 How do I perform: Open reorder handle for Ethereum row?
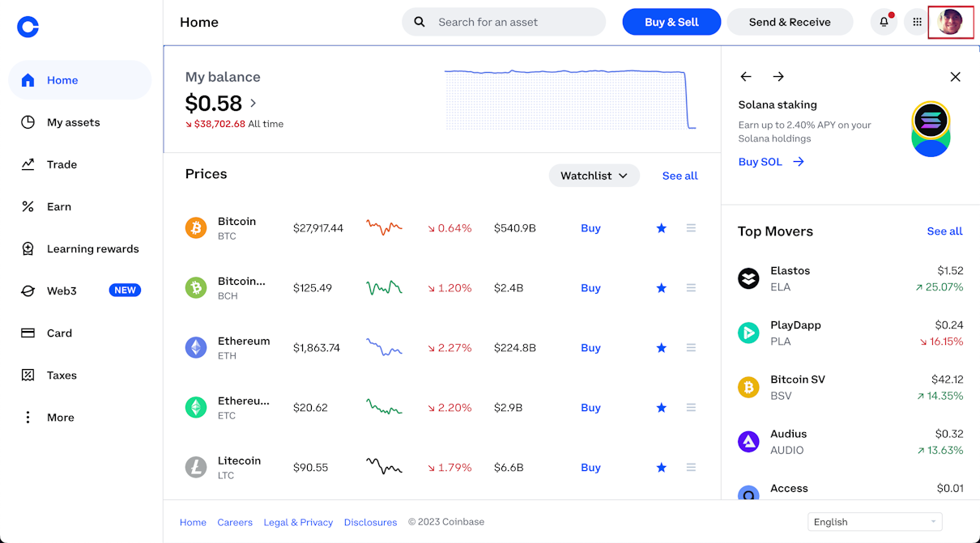pyautogui.click(x=691, y=348)
